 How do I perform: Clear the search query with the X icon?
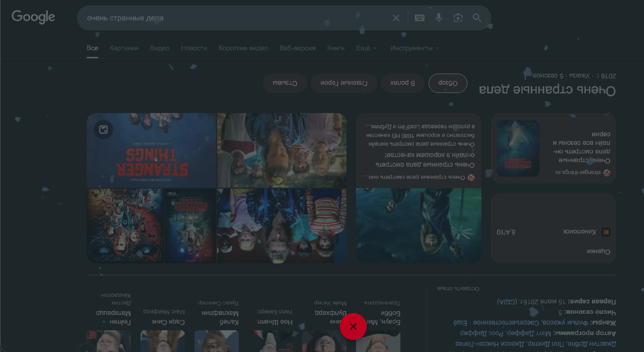(x=396, y=18)
